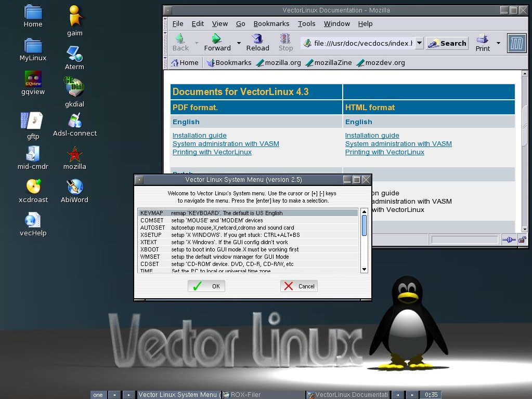The image size is (532, 399).
Task: Click the system menu list scroll down arrow
Action: pos(364,269)
